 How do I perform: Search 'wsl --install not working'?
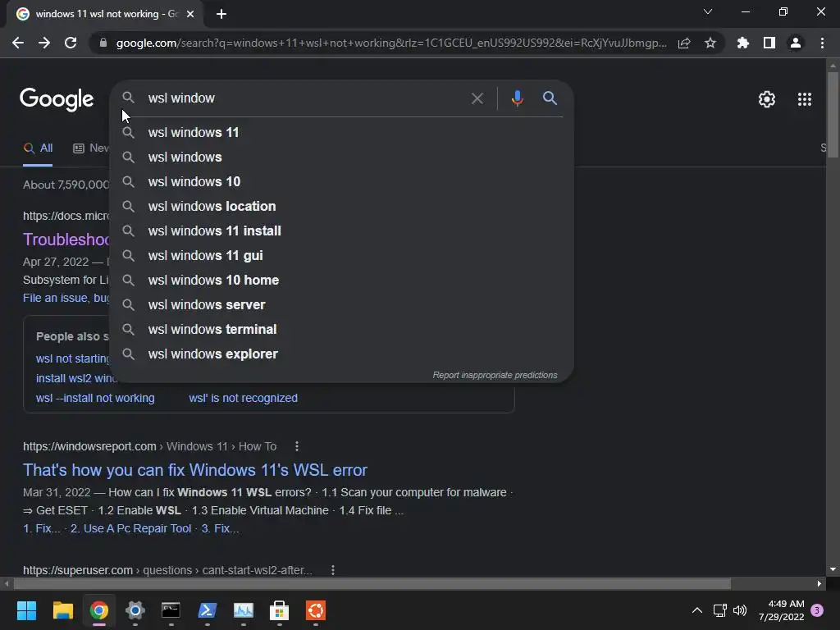coord(95,398)
